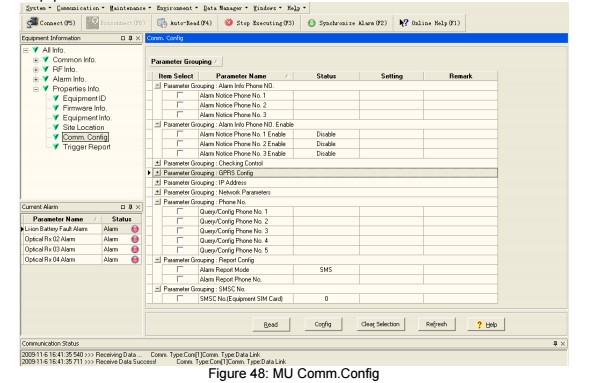Expand the GPRS Config parameter group
This screenshot has height=383, width=591.
coord(158,173)
